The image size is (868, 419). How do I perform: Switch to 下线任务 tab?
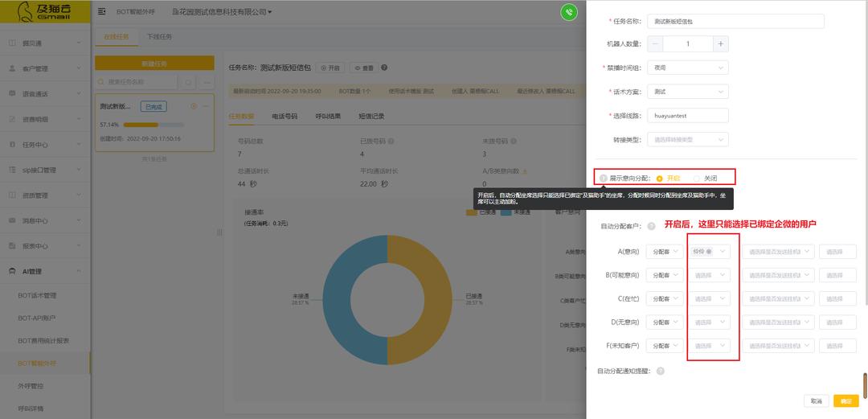click(159, 36)
